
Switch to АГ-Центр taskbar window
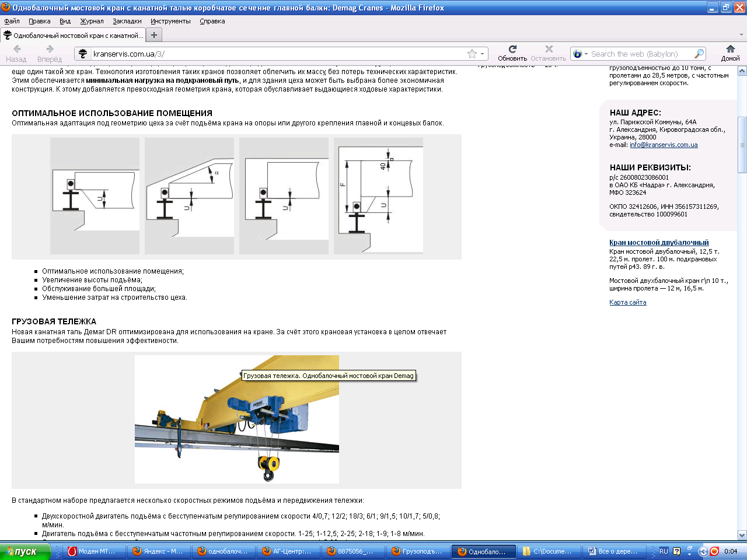click(288, 551)
